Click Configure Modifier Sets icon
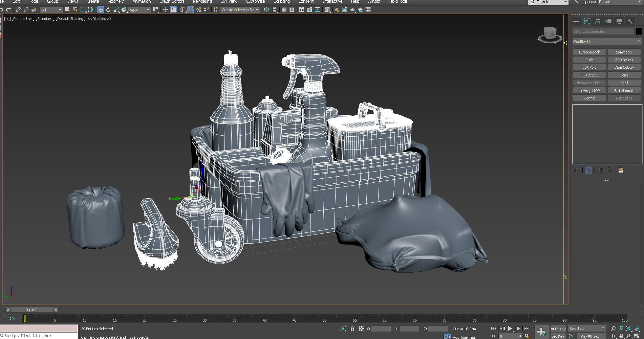This screenshot has height=339, width=644. pos(621,170)
